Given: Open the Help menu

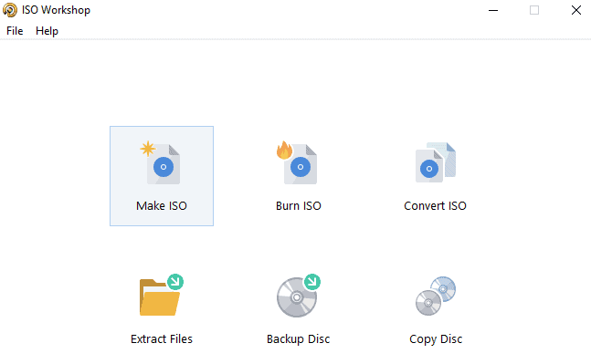Looking at the screenshot, I should coord(47,31).
